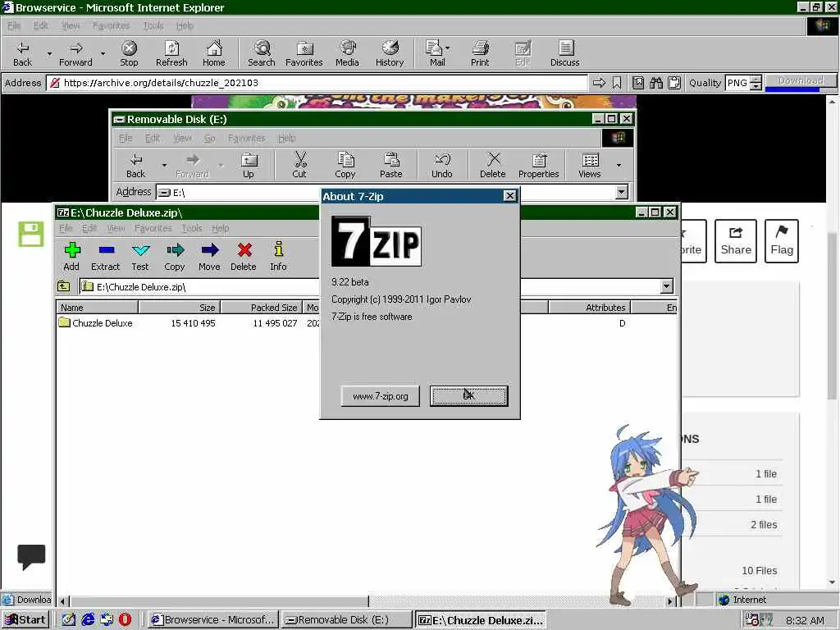Click Refresh in Internet Explorer toolbar
840x630 pixels.
(171, 53)
